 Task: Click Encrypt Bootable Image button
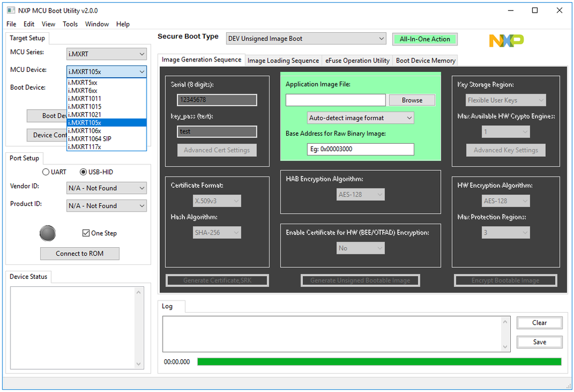(x=506, y=280)
